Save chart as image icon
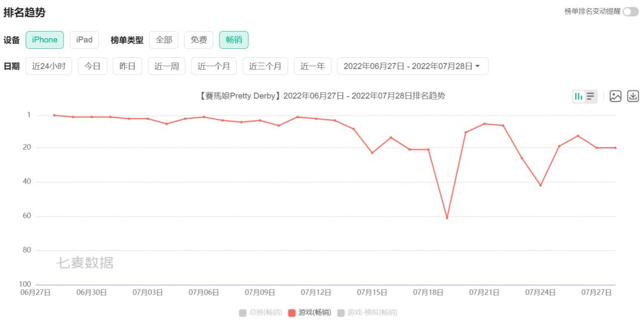This screenshot has height=326, width=644. point(615,97)
